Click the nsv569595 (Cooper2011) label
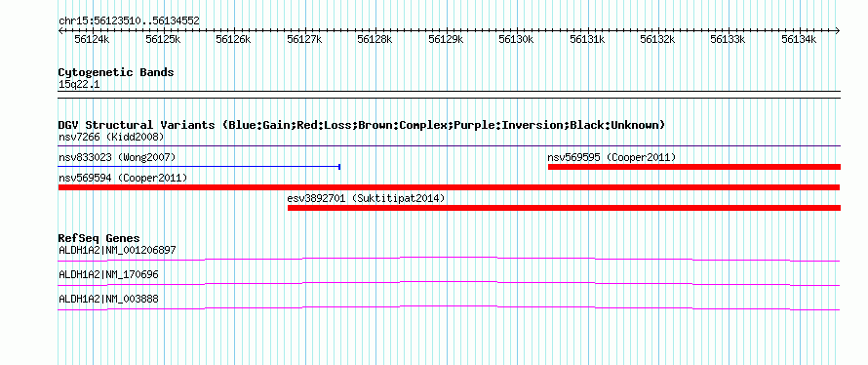Viewport: 868px width, 365px height. pos(612,157)
